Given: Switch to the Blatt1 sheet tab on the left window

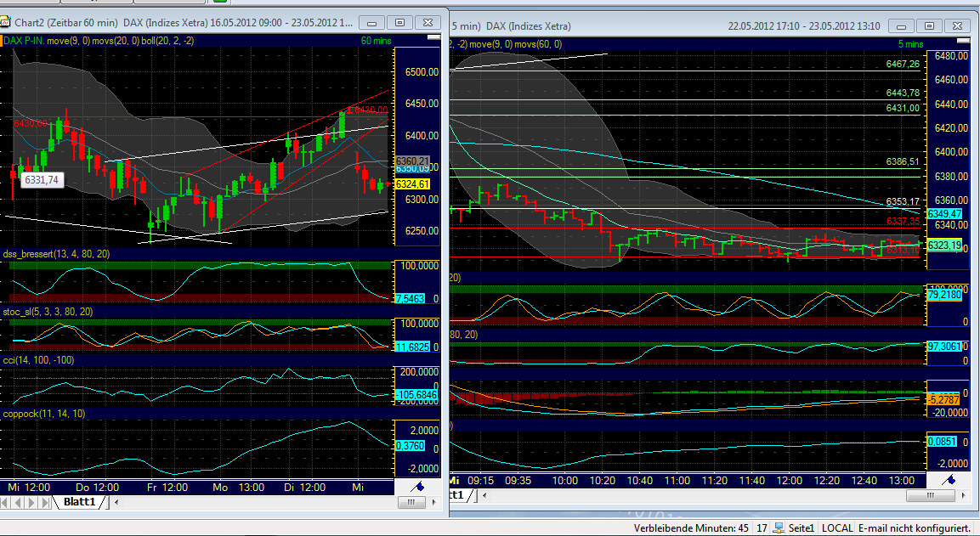Looking at the screenshot, I should tap(81, 502).
